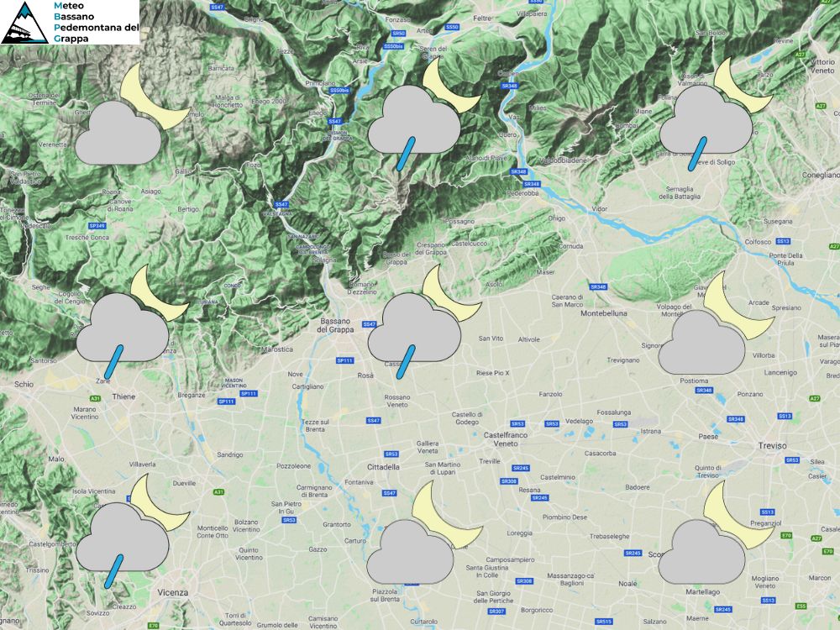Select the Schio town label
This screenshot has width=840, height=630.
pyautogui.click(x=24, y=384)
